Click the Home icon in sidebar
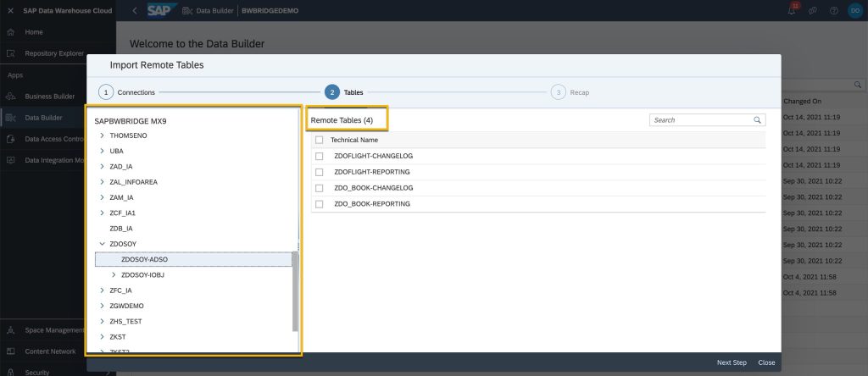 [x=10, y=32]
